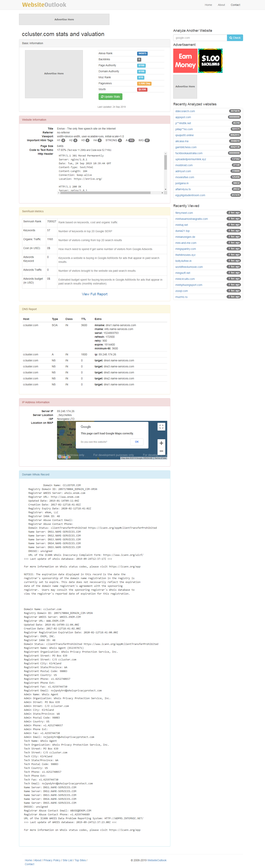Click the HTTP header scroll-down arrow
The image size is (265, 868).
165,189
